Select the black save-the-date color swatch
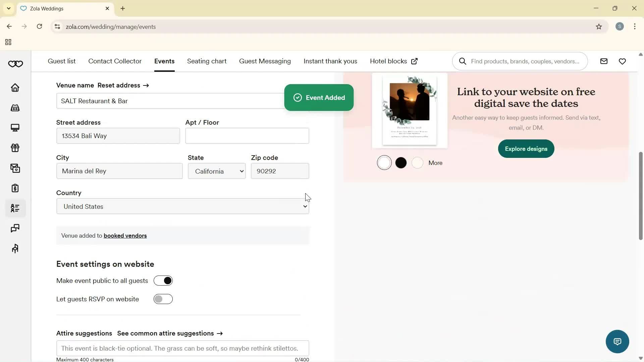This screenshot has width=644, height=362. point(401,163)
